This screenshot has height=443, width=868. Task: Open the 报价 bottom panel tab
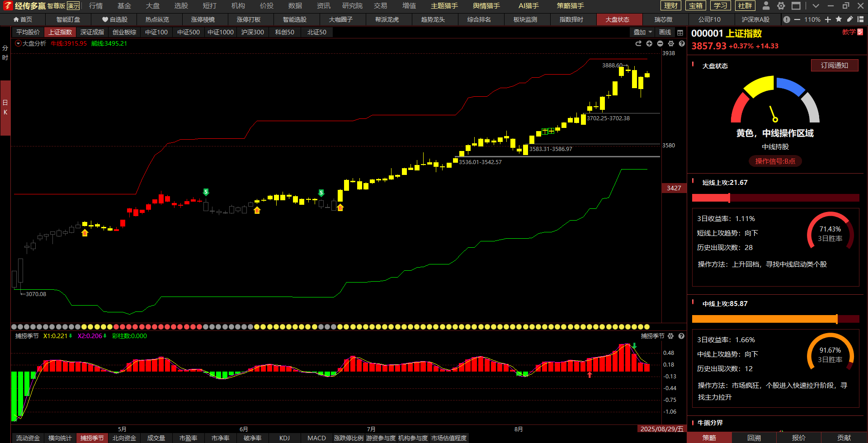(x=799, y=438)
